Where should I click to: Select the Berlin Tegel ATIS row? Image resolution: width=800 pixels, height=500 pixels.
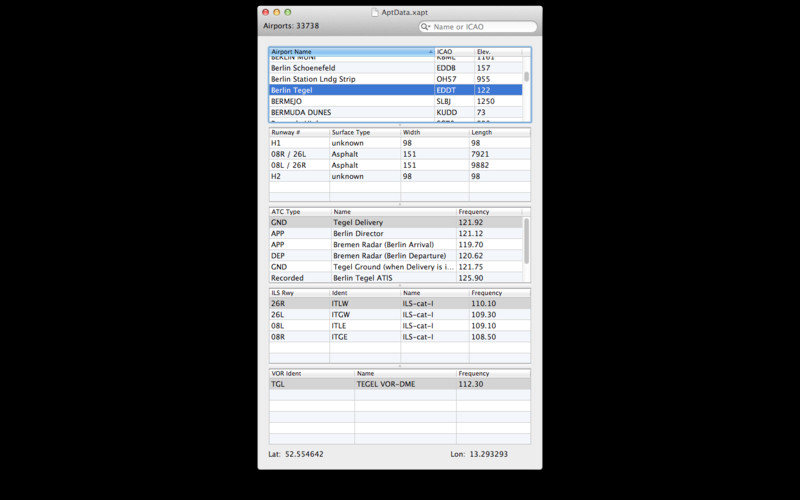click(x=396, y=278)
